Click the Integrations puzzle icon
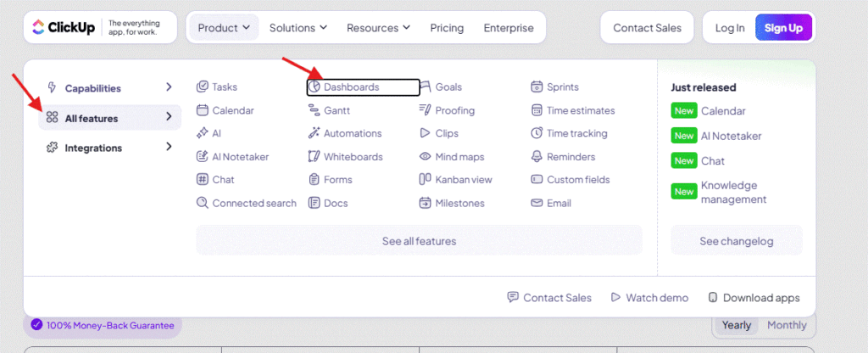 (x=52, y=148)
